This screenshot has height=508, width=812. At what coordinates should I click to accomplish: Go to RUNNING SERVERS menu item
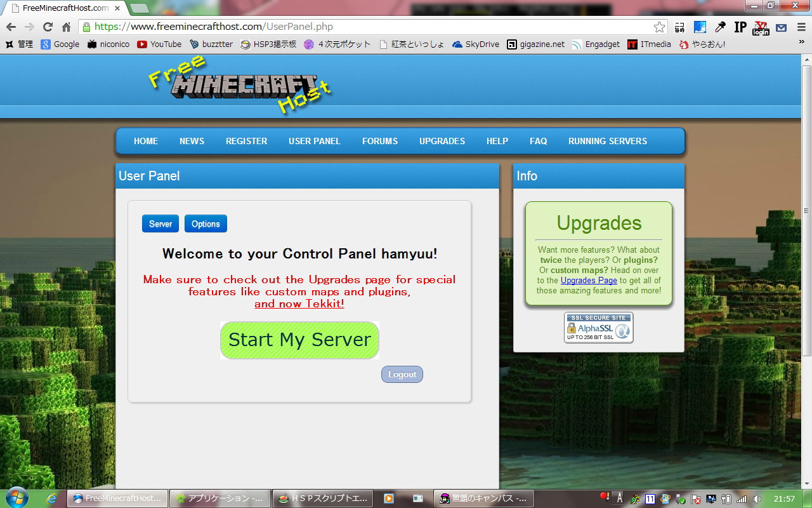[608, 141]
